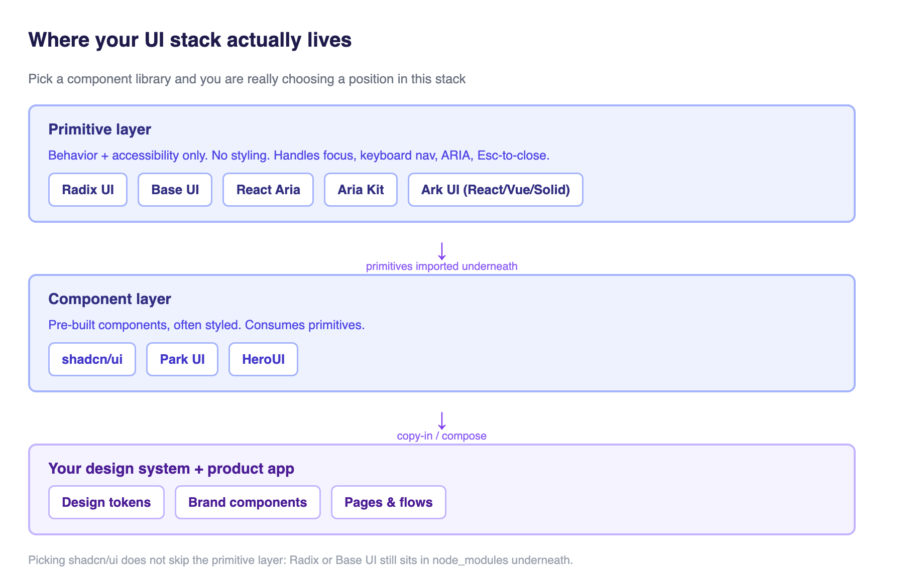Select the Aria Kit chip
924x574 pixels.
tap(361, 190)
